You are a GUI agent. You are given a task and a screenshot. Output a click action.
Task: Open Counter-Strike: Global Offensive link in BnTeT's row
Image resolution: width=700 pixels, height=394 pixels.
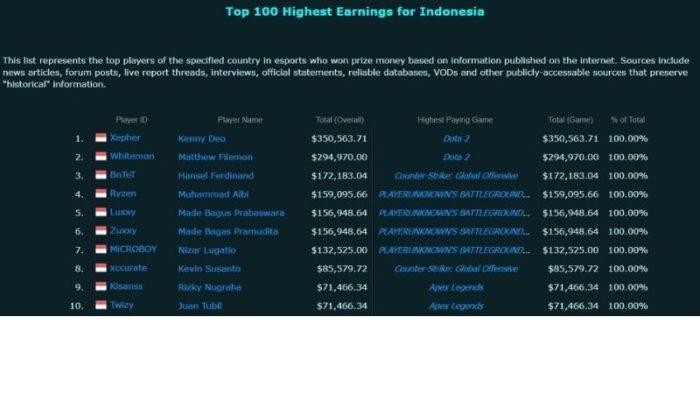point(456,176)
